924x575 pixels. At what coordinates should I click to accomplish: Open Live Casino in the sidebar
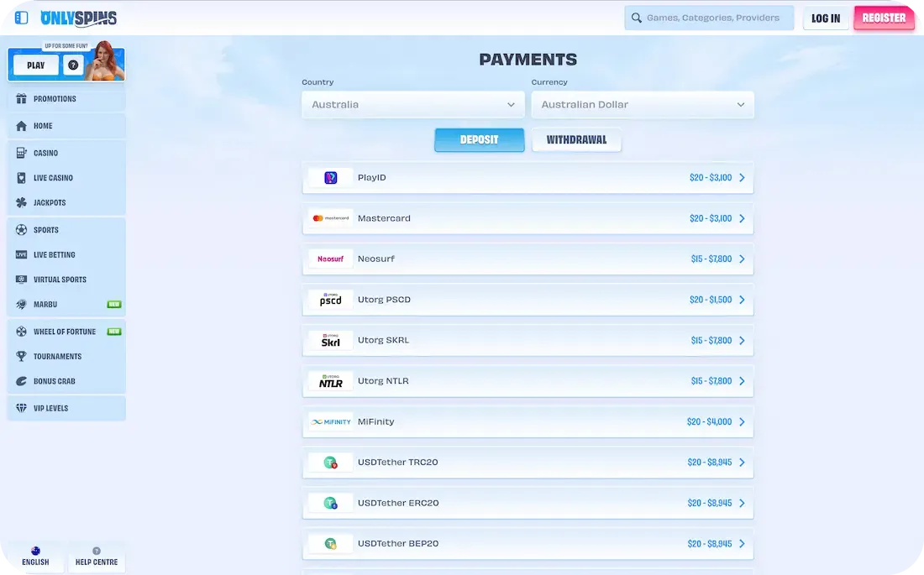tap(66, 177)
